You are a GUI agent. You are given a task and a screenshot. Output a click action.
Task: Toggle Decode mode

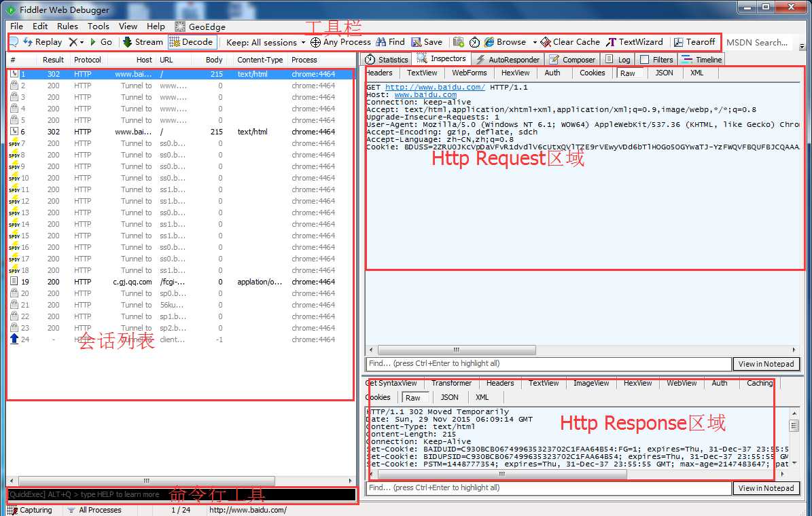[x=191, y=42]
